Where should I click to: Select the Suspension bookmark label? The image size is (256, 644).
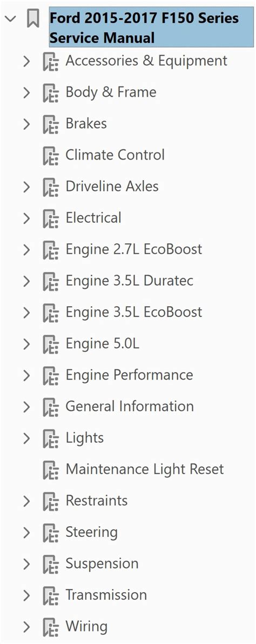click(x=102, y=564)
